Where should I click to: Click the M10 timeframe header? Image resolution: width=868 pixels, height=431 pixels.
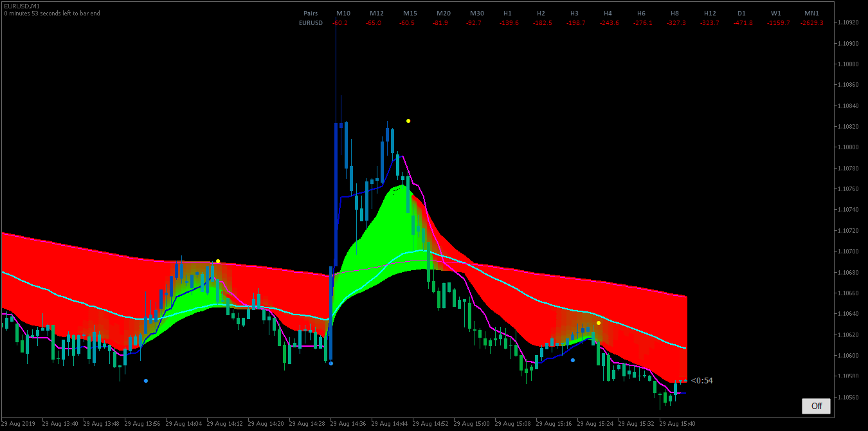pyautogui.click(x=343, y=13)
